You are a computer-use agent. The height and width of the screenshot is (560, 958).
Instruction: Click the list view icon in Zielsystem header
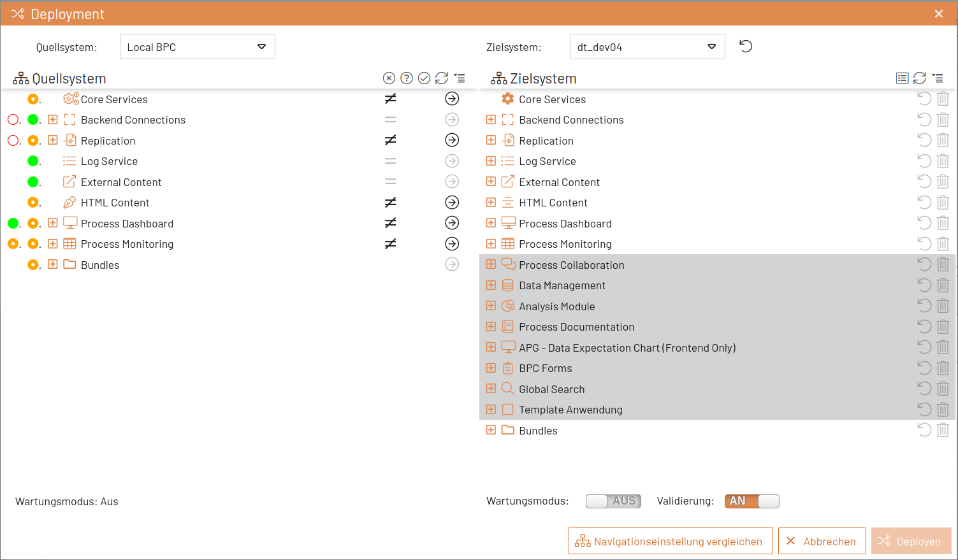pos(903,78)
